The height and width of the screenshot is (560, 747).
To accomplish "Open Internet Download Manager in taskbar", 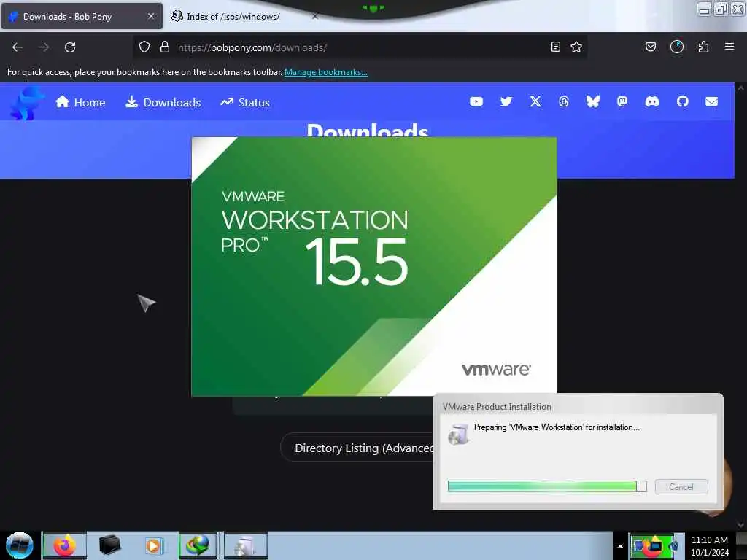I will coord(198,545).
